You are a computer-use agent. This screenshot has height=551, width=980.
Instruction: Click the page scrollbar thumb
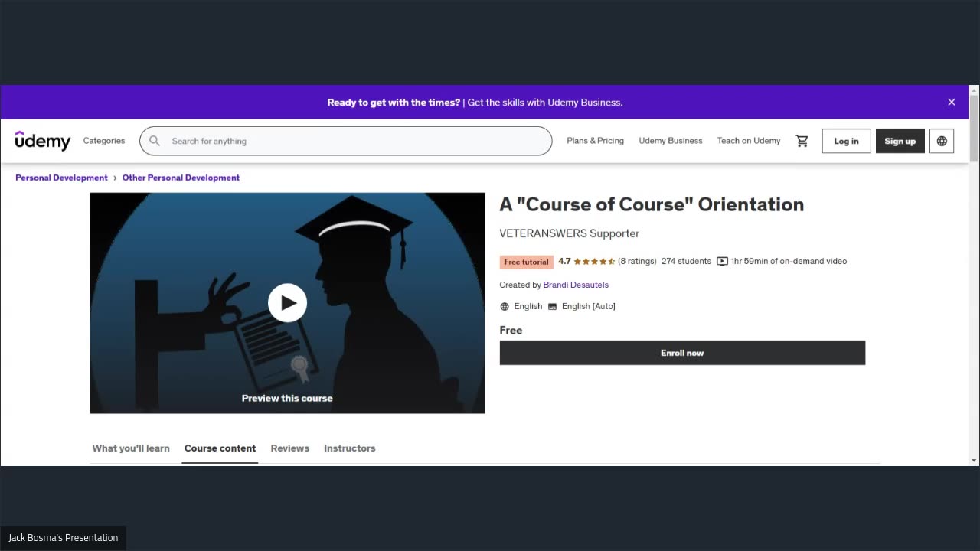974,128
